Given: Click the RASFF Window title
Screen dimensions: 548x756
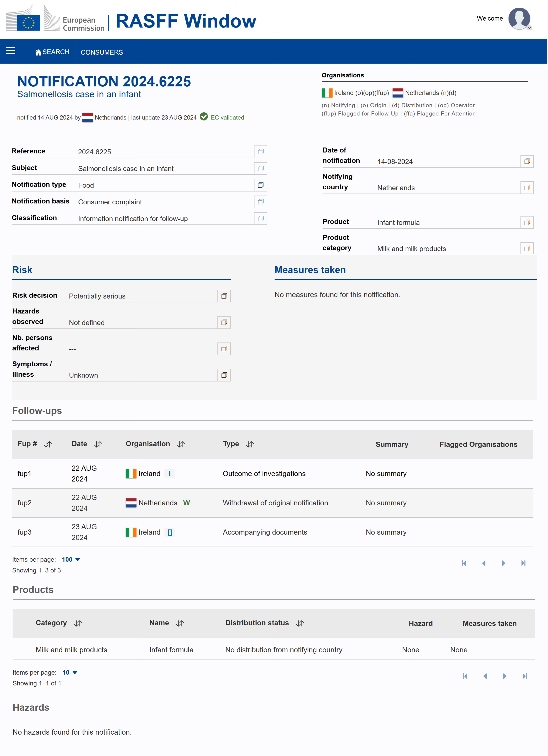Looking at the screenshot, I should tap(186, 21).
